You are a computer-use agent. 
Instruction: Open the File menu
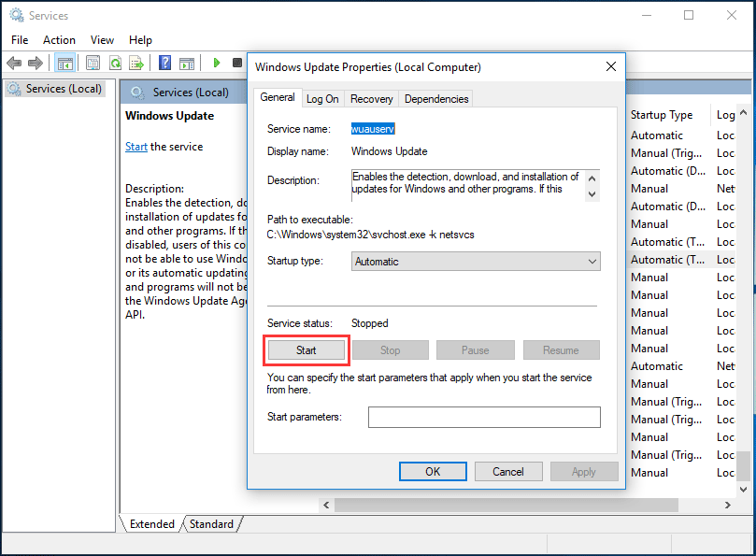pos(20,40)
